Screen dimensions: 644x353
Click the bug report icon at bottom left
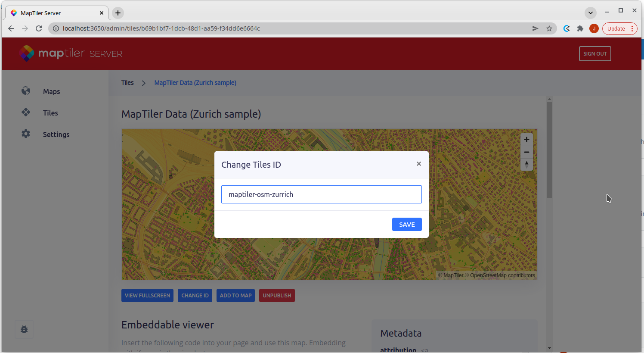[24, 329]
